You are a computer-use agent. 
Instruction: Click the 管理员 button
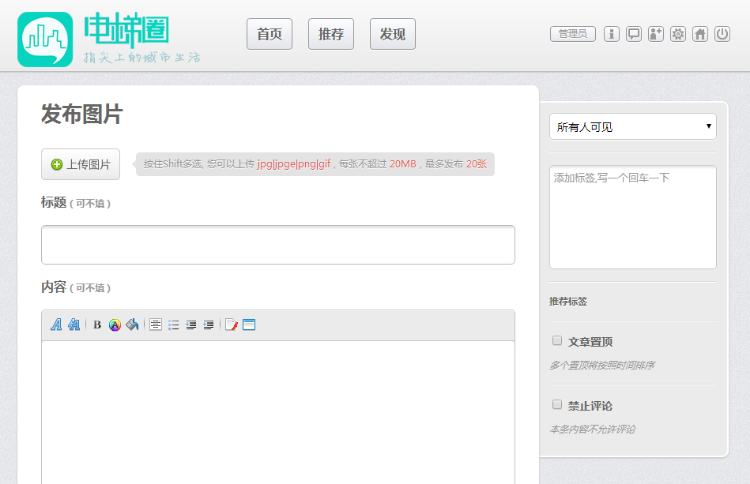pyautogui.click(x=573, y=34)
